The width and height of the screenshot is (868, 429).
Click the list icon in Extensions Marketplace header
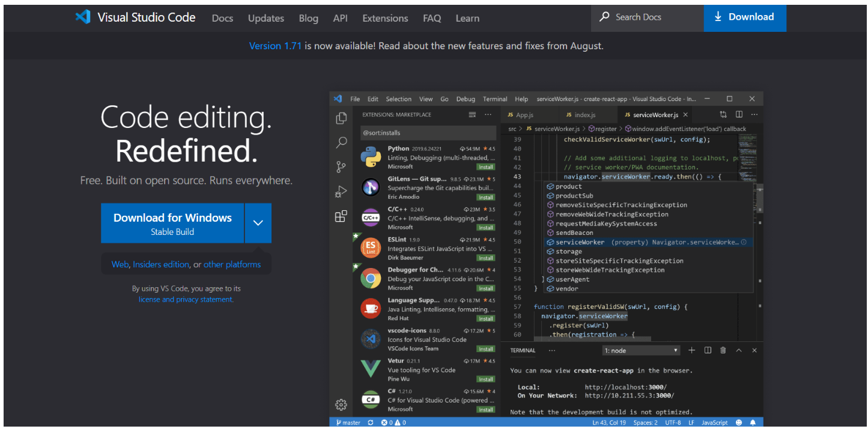coord(472,115)
